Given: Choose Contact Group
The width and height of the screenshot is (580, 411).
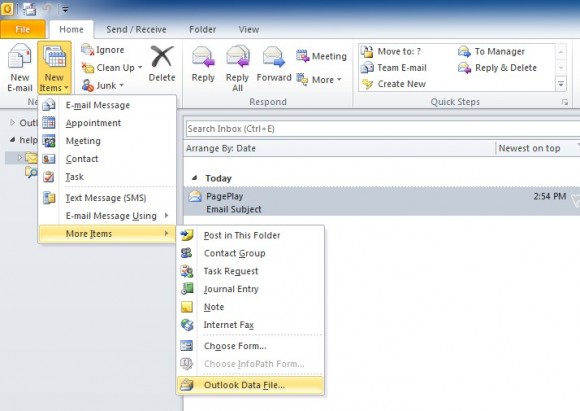Looking at the screenshot, I should pos(250,253).
